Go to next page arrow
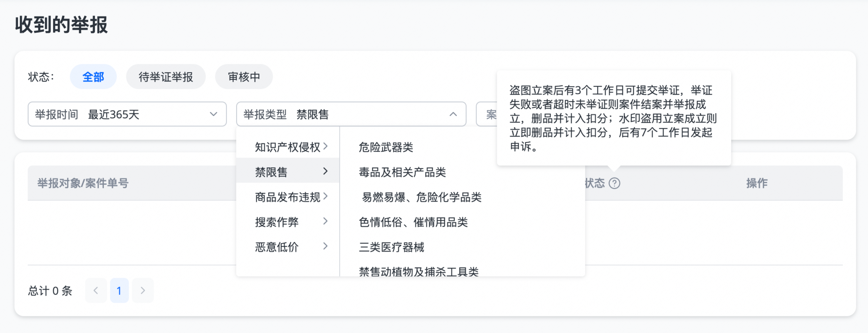868x333 pixels. tap(143, 290)
